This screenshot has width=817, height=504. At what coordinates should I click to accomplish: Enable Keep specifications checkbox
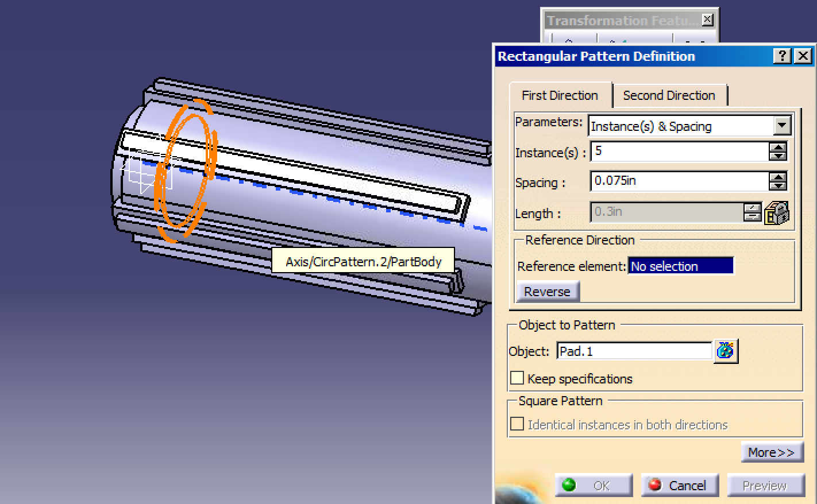pos(517,378)
